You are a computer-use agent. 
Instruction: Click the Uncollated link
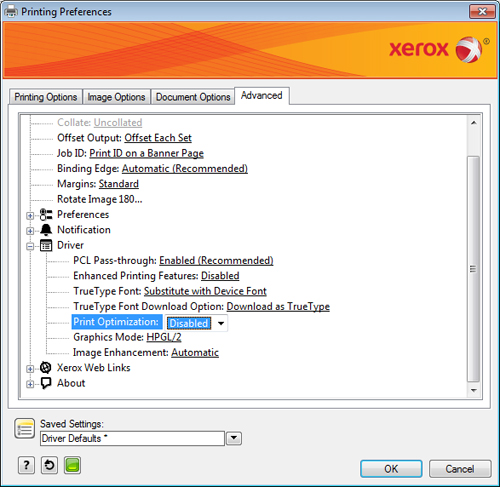pos(118,122)
